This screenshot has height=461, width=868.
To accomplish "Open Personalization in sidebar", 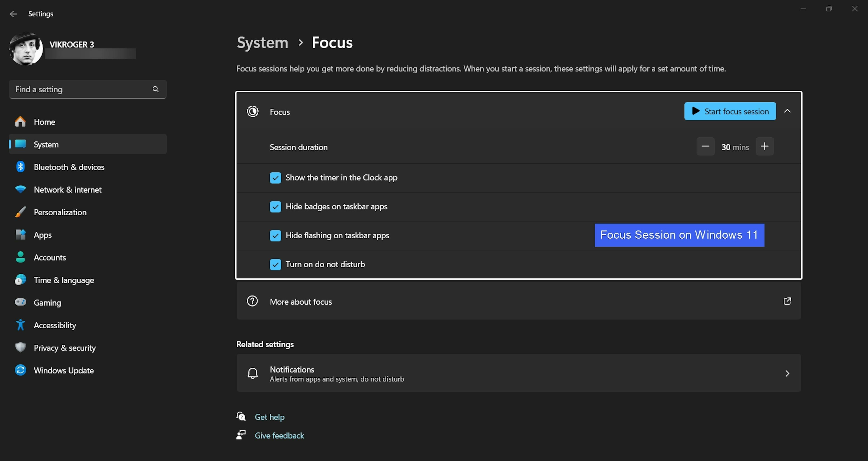I will [60, 212].
